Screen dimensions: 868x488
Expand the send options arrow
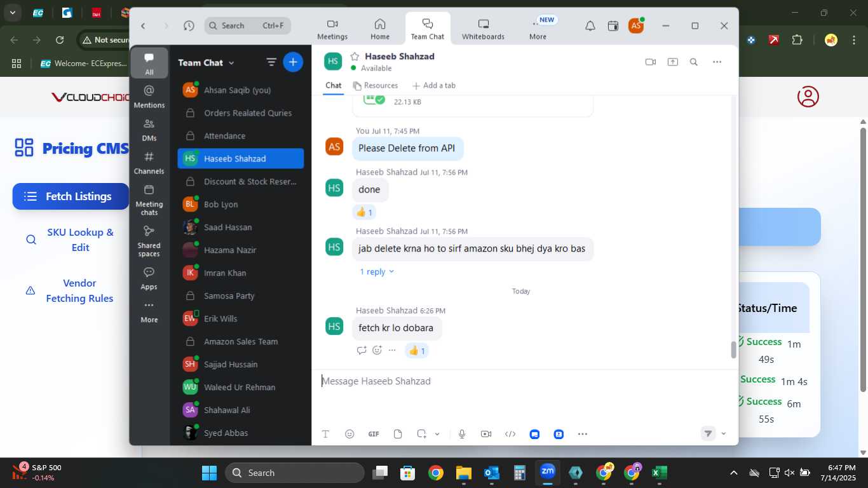click(724, 434)
